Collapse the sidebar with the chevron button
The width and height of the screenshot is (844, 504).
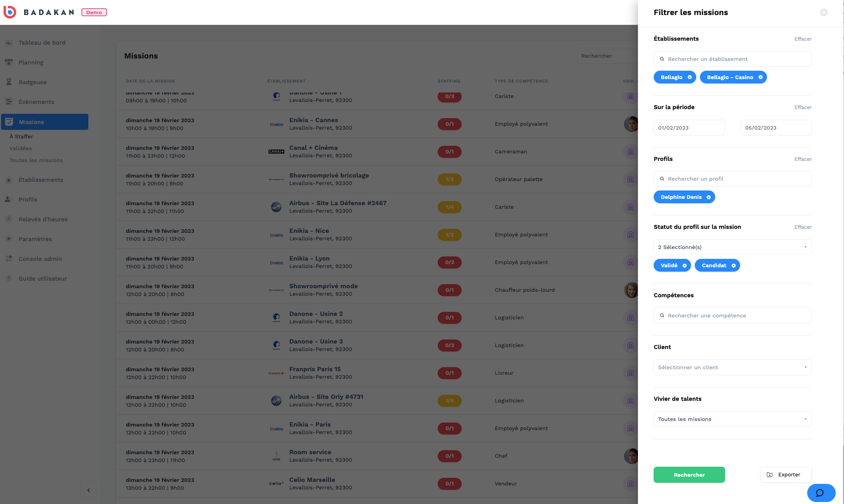click(x=89, y=490)
